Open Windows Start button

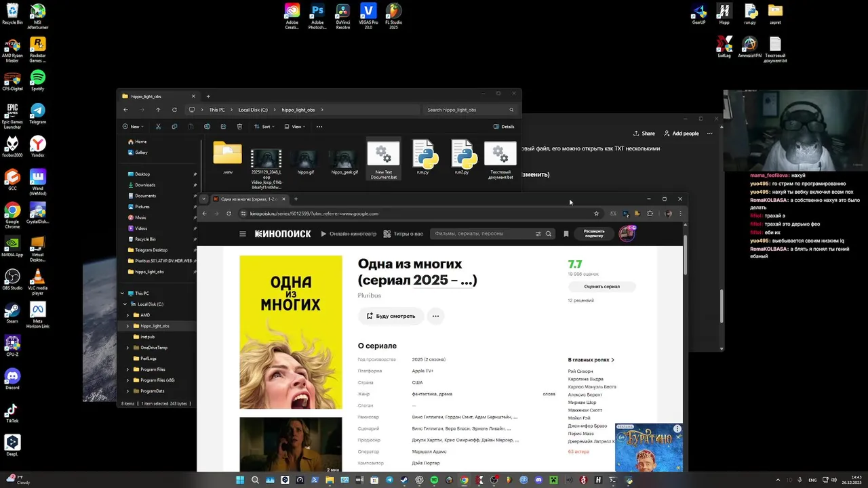click(240, 481)
